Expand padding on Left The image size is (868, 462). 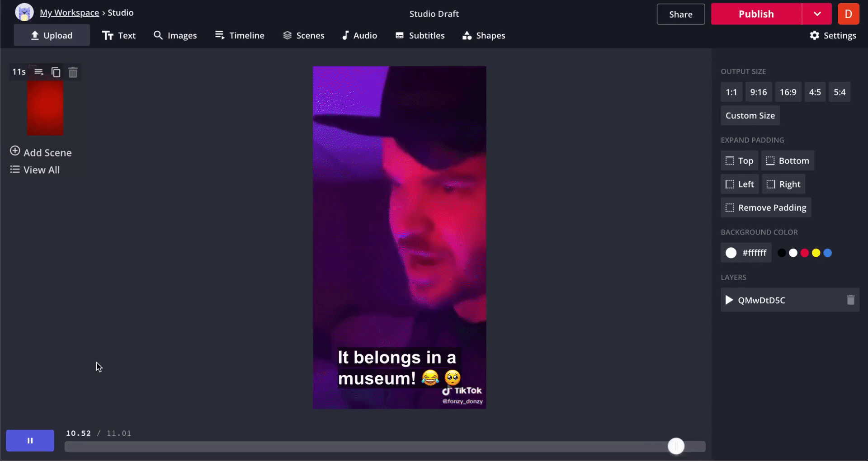point(740,184)
